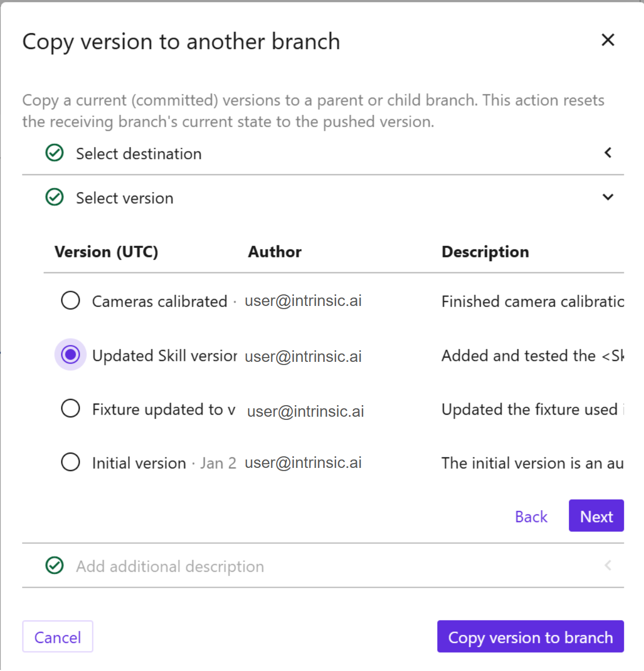Image resolution: width=644 pixels, height=671 pixels.
Task: Expand the Select destination step chevron
Action: 608,153
